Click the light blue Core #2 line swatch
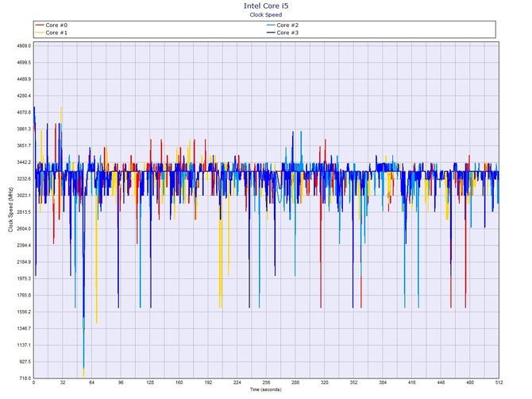 coord(271,25)
